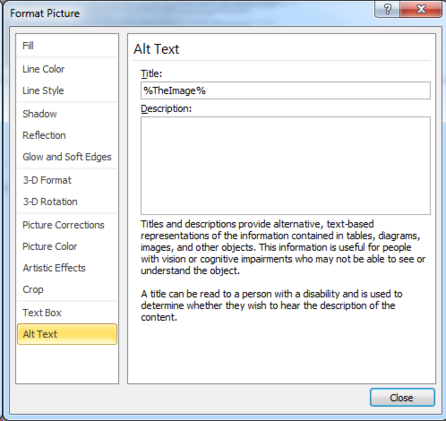The height and width of the screenshot is (421, 446).
Task: Switch to Line Style options
Action: coord(67,90)
